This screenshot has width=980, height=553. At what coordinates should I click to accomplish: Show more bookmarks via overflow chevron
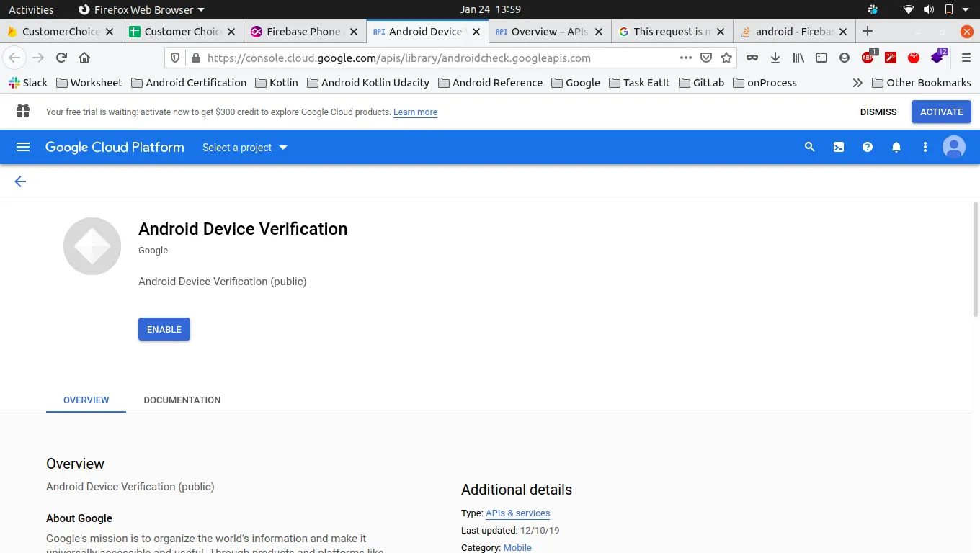[x=857, y=83]
